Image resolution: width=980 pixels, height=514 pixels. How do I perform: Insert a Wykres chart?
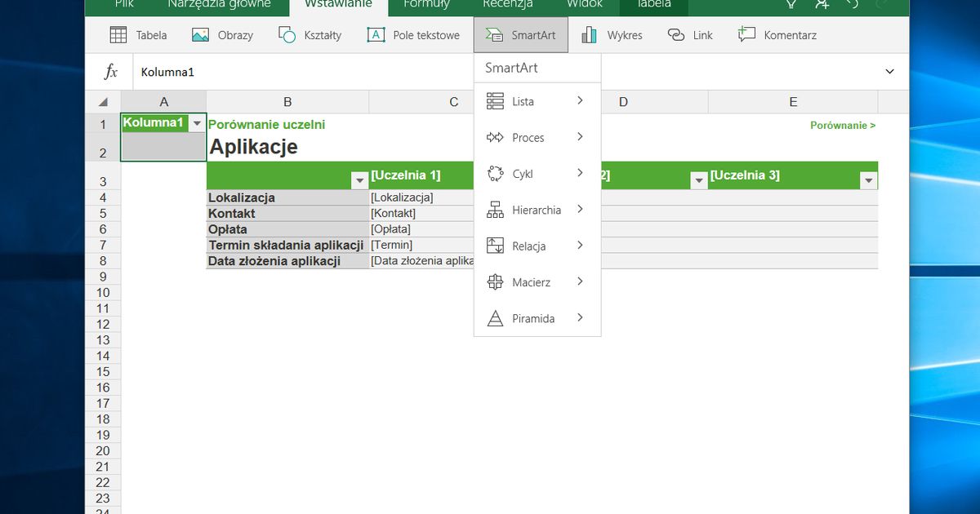(x=612, y=34)
